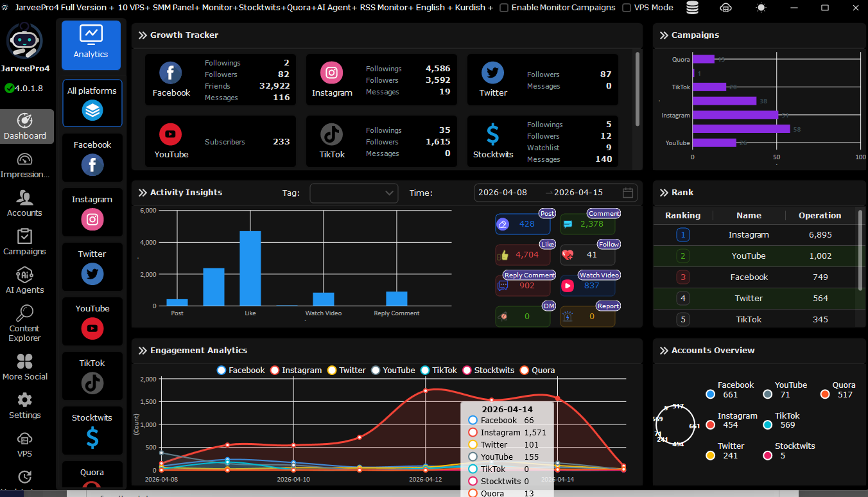
Task: Toggle Instagram series in Engagement Analytics legend
Action: (x=296, y=371)
